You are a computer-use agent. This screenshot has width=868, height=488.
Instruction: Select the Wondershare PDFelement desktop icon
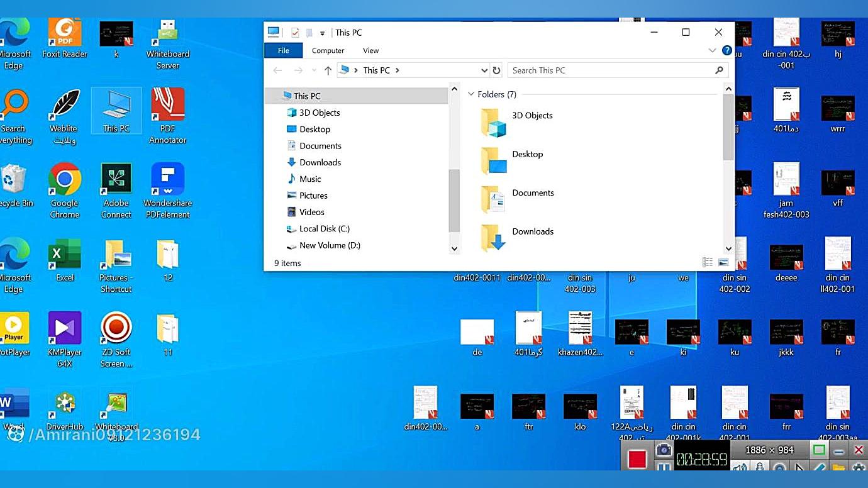coord(168,191)
